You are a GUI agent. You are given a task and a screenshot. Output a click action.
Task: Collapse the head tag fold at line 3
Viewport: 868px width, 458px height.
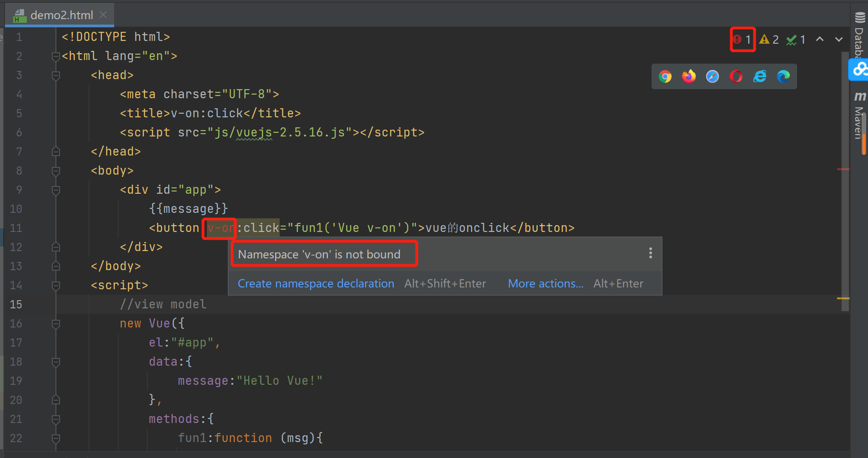[x=56, y=75]
